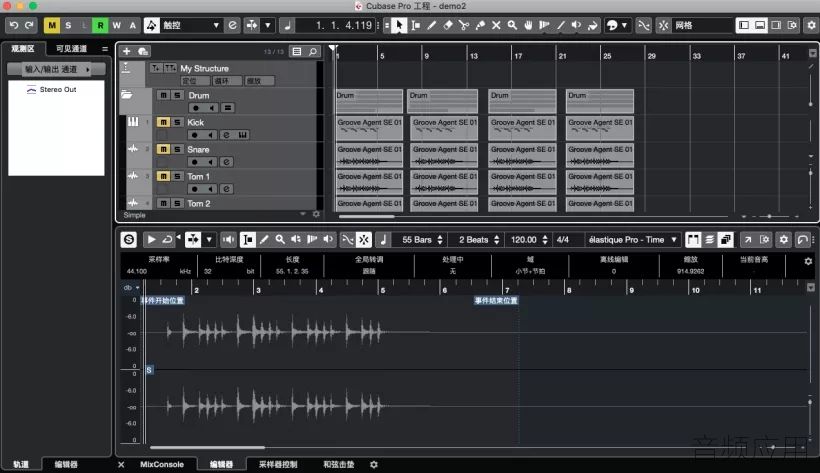Screen dimensions: 820x473
Task: Select the Erase tool in top toolbar
Action: (448, 25)
